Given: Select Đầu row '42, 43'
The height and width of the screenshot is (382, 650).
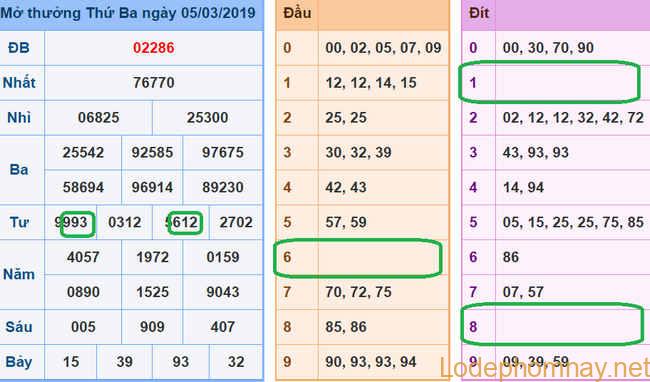Looking at the screenshot, I should tap(346, 187).
